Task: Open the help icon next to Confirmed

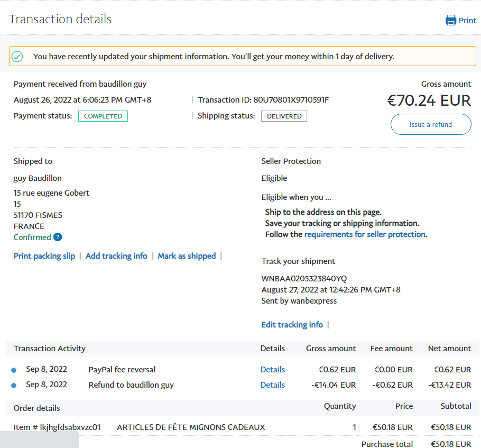Action: tap(58, 237)
